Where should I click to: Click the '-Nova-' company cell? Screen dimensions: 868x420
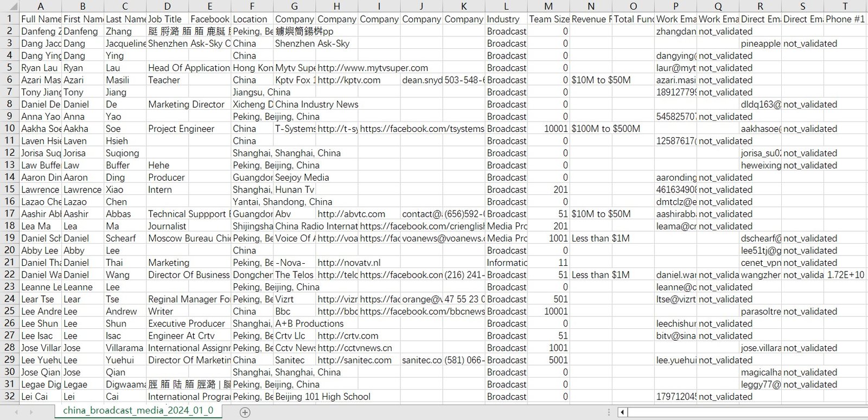click(294, 263)
